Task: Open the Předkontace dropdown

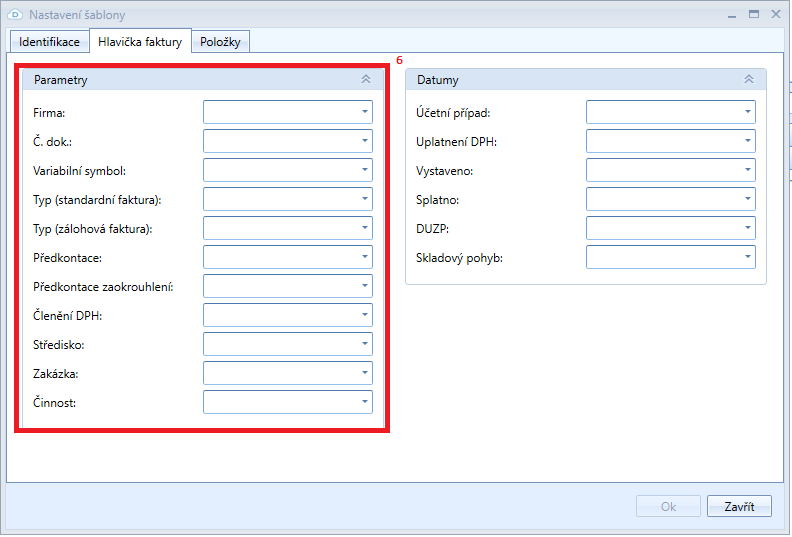Action: pos(365,257)
